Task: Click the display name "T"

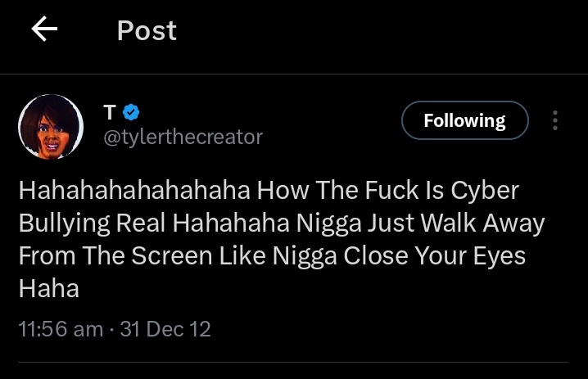Action: [x=109, y=112]
